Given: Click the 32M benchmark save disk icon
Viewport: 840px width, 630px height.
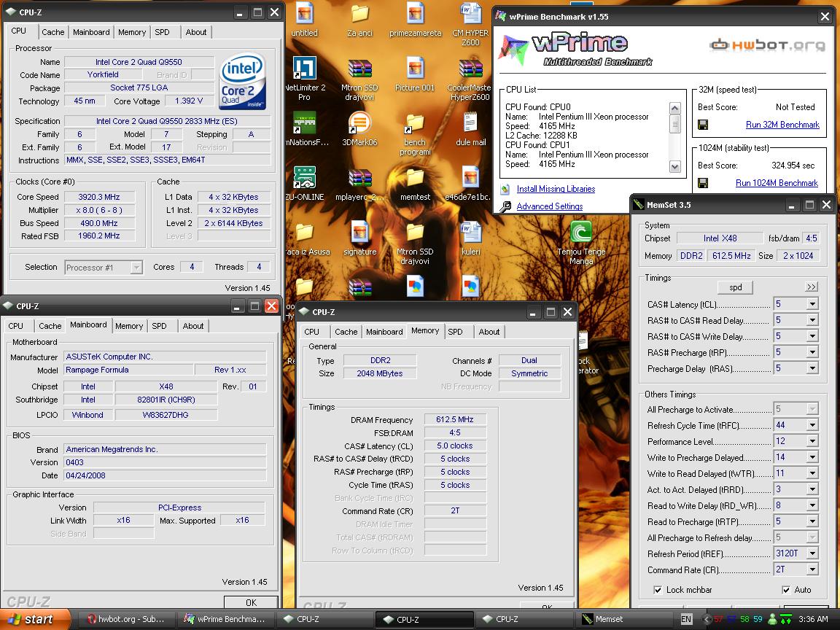Looking at the screenshot, I should coord(703,125).
